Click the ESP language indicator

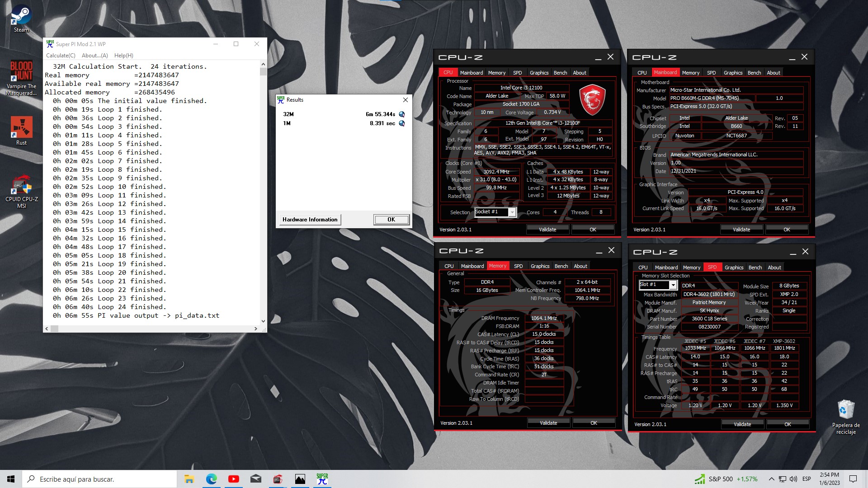(x=807, y=479)
